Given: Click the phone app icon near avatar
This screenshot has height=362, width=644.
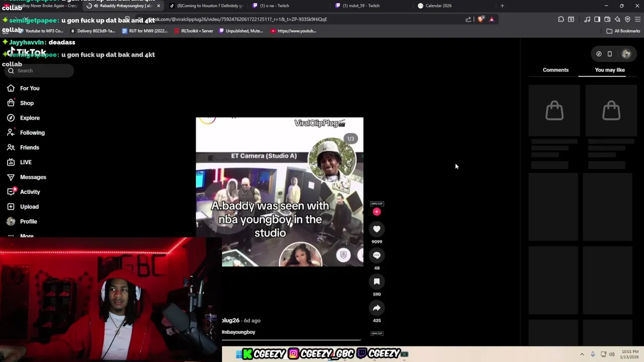Looking at the screenshot, I should (609, 54).
